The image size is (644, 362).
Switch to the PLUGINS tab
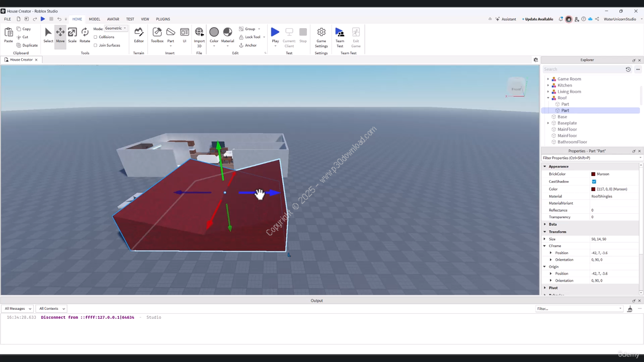click(163, 19)
